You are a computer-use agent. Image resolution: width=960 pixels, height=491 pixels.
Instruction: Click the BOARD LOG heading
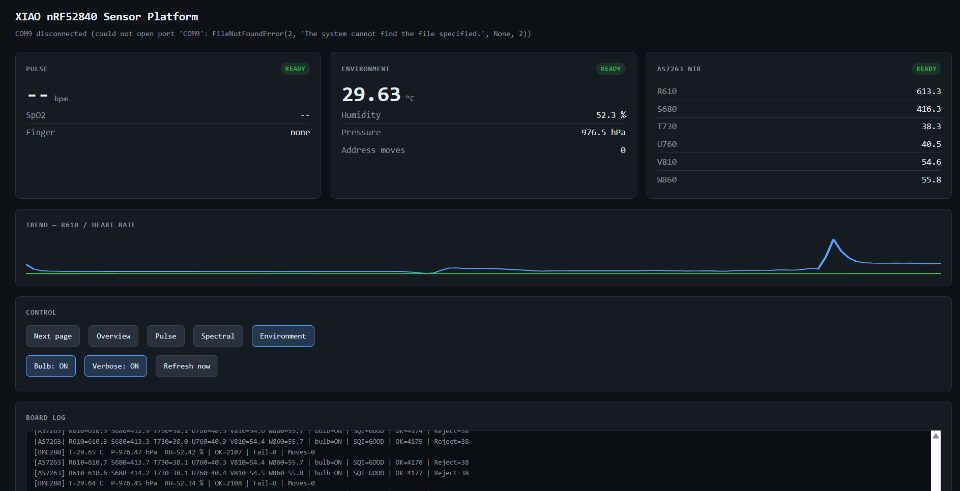[45, 418]
